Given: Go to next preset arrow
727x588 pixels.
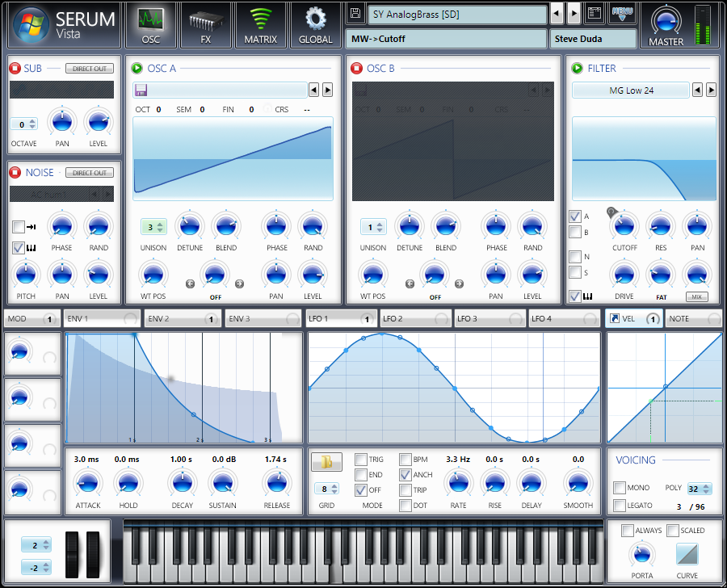Looking at the screenshot, I should 574,14.
